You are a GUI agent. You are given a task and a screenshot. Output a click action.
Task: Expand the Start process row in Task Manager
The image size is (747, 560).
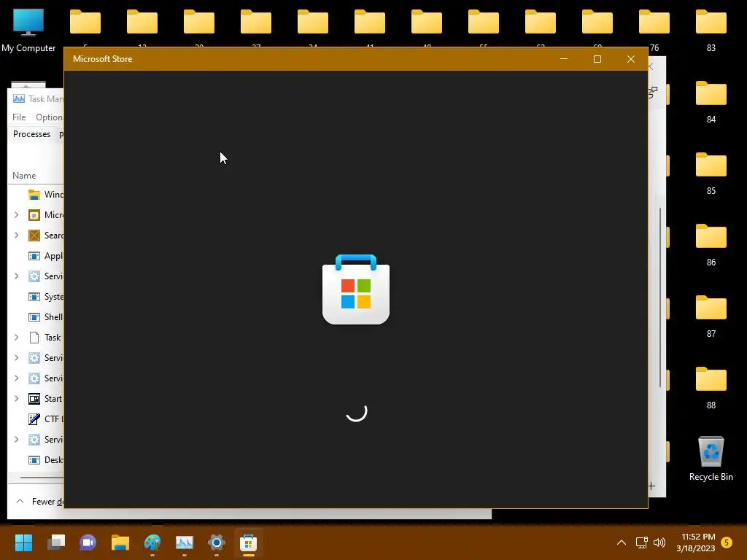point(16,399)
